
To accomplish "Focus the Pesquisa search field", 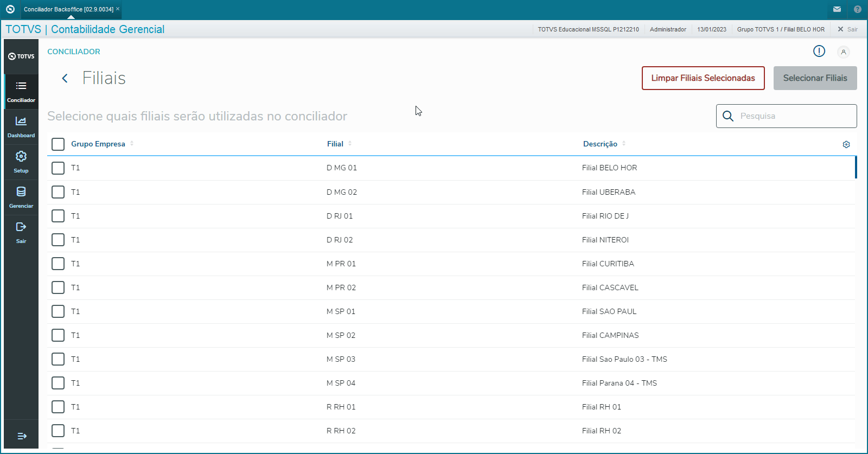I will click(x=787, y=116).
